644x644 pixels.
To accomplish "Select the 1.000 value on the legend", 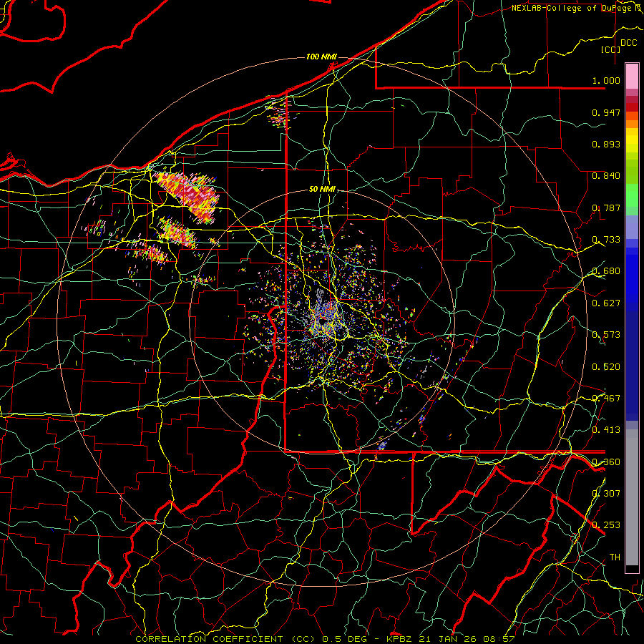I will click(606, 80).
